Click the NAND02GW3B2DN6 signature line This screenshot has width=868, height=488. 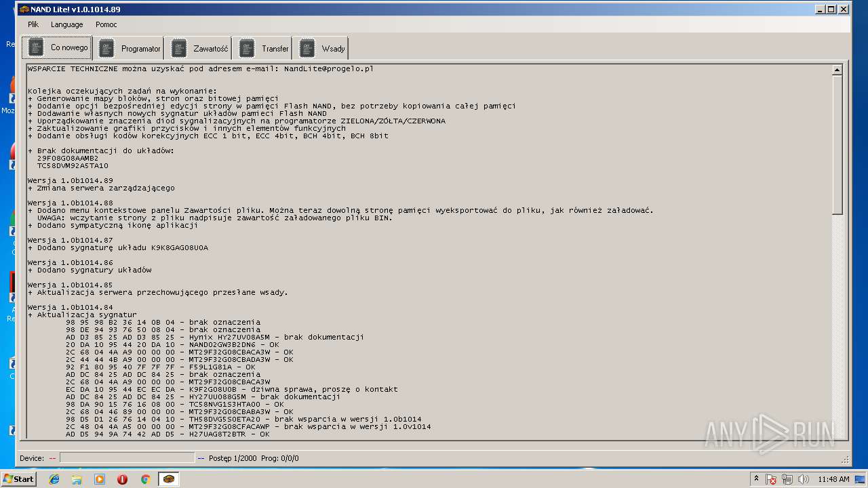coord(172,345)
